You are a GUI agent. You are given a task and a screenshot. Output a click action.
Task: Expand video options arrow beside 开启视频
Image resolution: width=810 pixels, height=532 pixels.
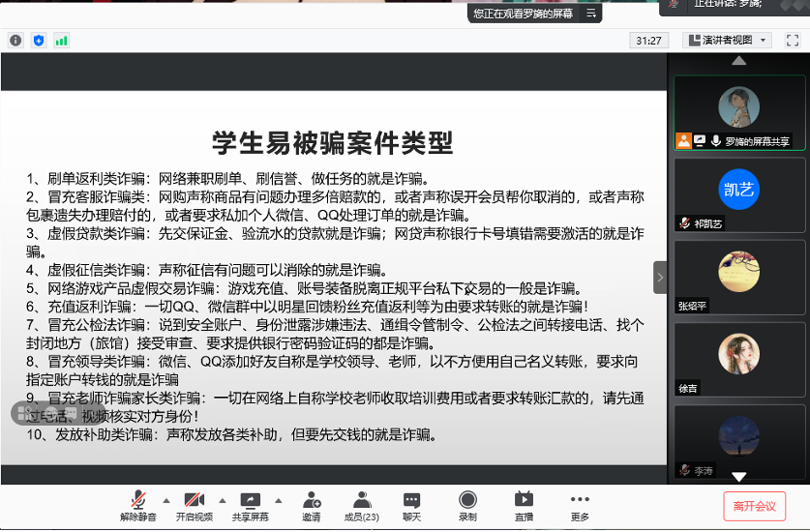(222, 500)
